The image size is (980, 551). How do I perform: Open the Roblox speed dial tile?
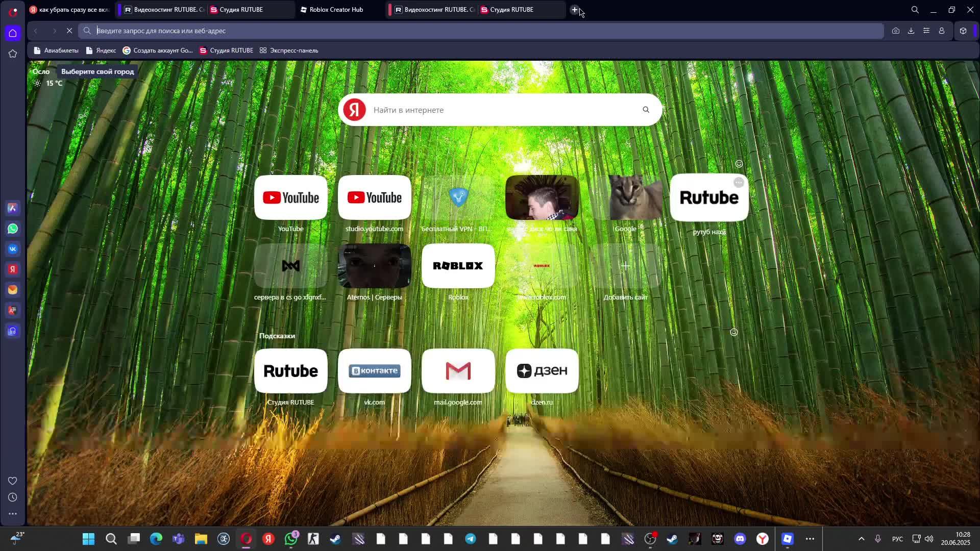click(x=458, y=266)
